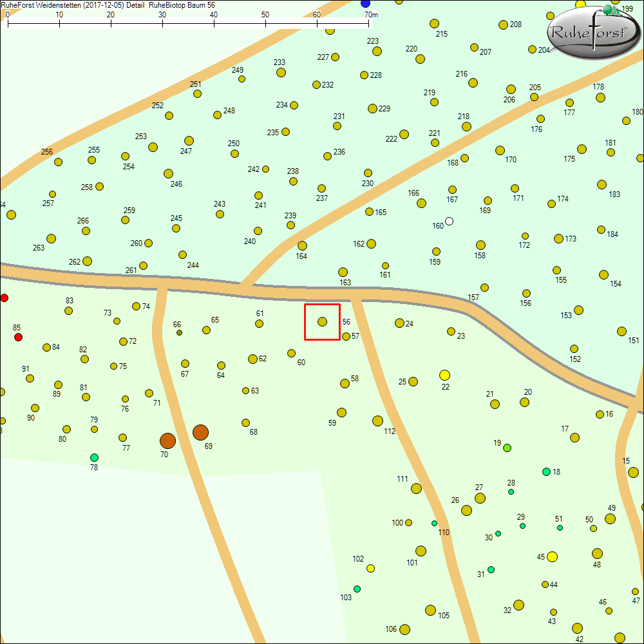Viewport: 644px width, 644px height.
Task: Select the blue marker at top edge
Action: (x=365, y=4)
